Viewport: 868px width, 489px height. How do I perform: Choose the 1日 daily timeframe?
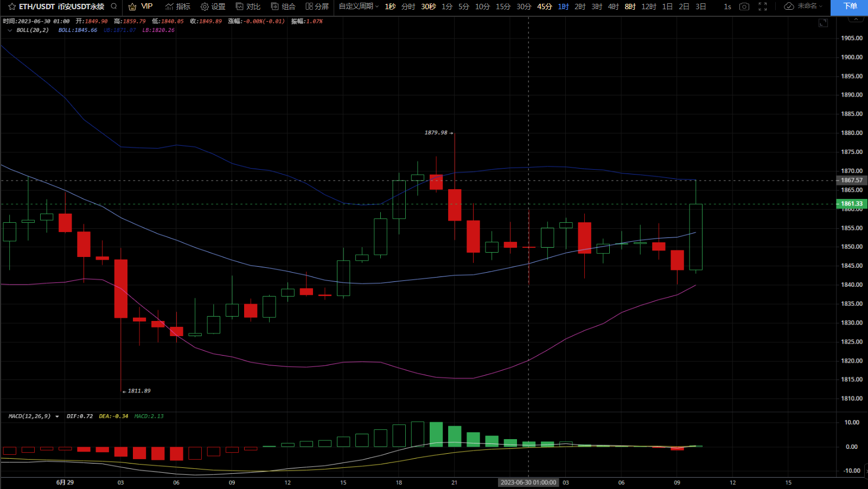[x=667, y=7]
